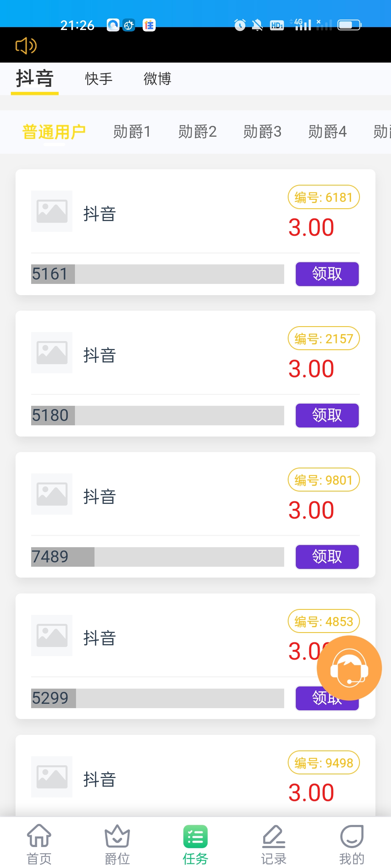Click the progress bar showing 7489

(157, 557)
